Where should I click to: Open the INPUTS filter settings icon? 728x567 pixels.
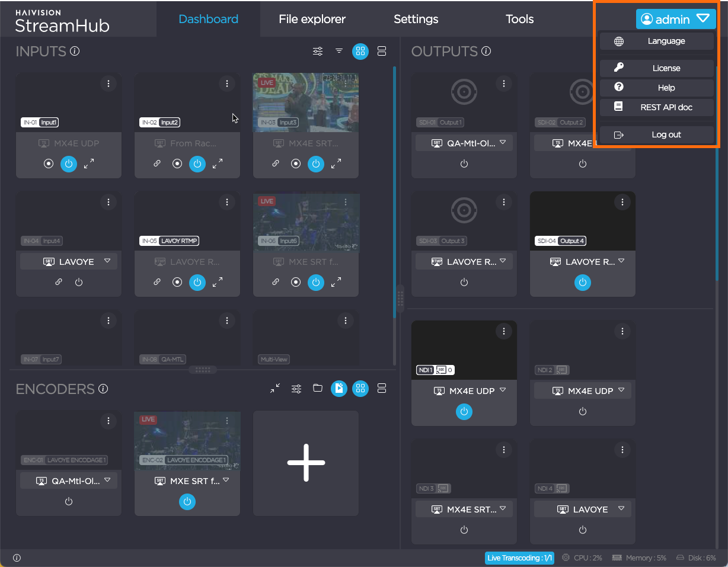[x=318, y=52]
